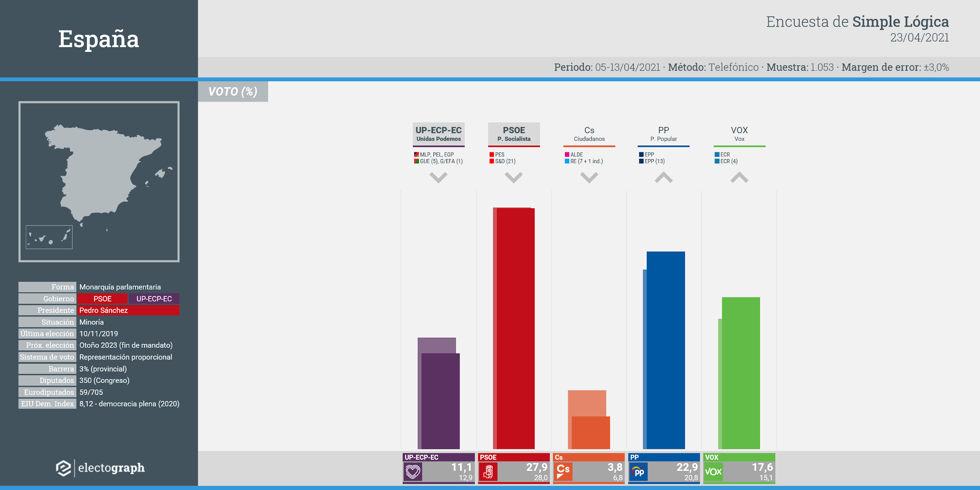
Task: Click last election date '10/11/2019'
Action: click(98, 334)
